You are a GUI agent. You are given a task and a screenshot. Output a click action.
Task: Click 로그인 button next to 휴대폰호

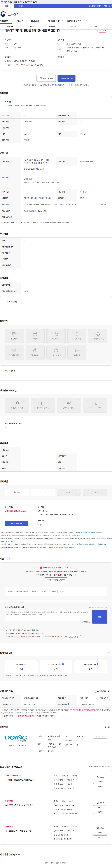[44, 591]
